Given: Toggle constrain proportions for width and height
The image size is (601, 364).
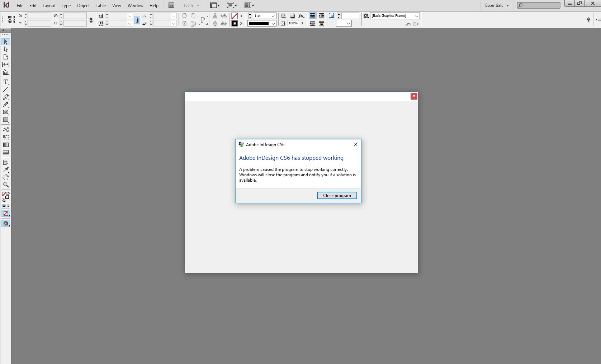Looking at the screenshot, I should 91,20.
